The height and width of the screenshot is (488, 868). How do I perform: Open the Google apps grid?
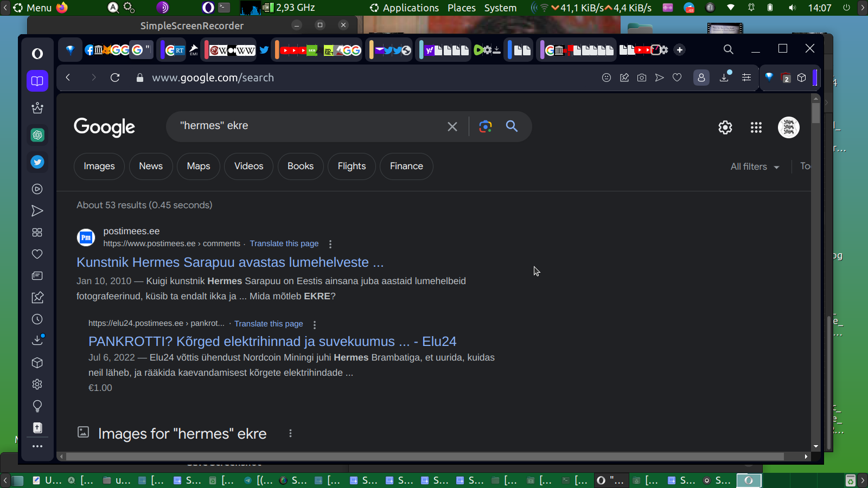click(x=756, y=127)
